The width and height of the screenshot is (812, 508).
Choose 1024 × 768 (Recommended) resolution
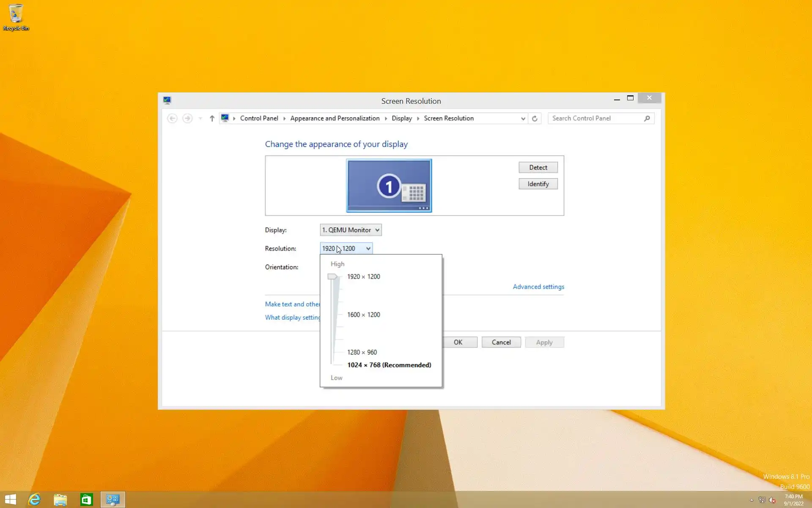point(389,365)
